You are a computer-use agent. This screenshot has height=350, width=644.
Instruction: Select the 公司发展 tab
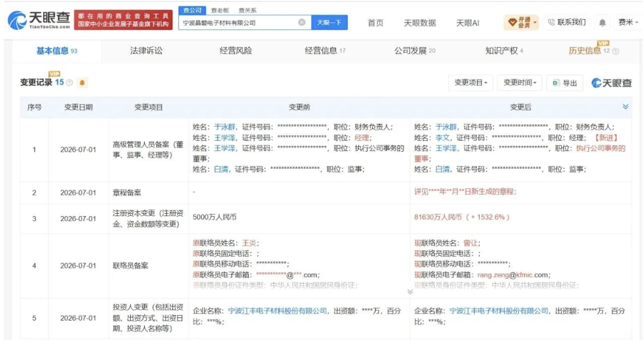(x=414, y=51)
